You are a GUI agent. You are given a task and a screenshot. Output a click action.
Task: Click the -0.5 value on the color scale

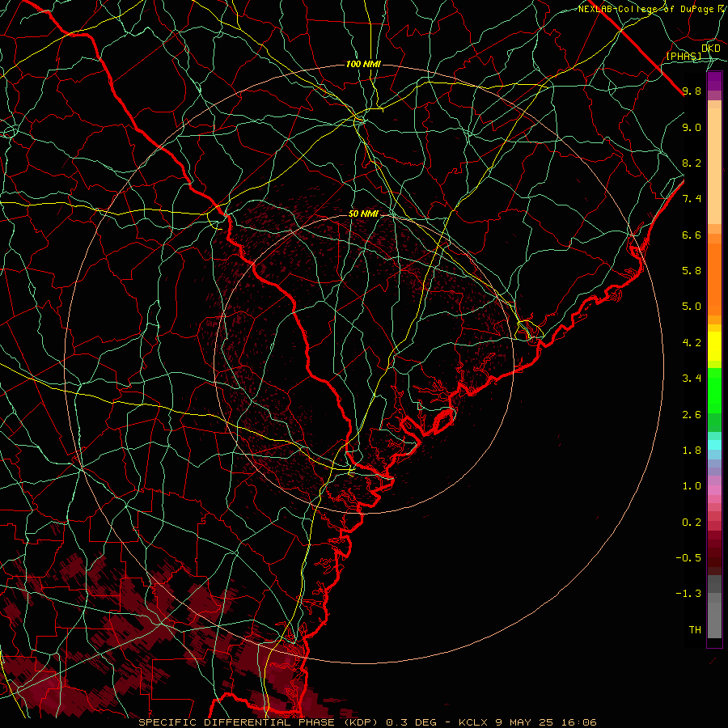(688, 558)
